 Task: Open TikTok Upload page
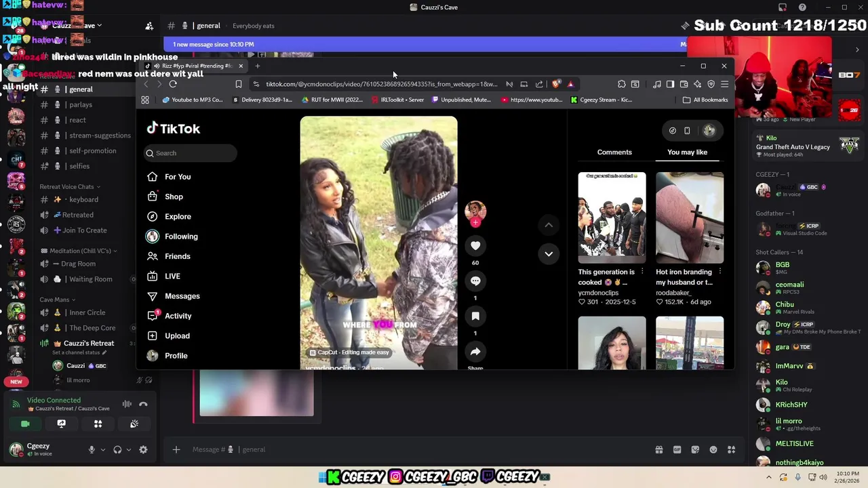pyautogui.click(x=169, y=335)
